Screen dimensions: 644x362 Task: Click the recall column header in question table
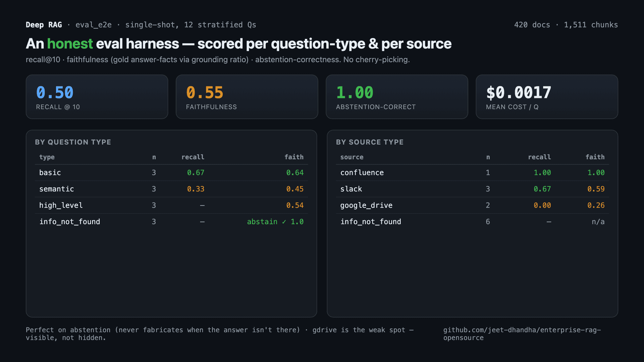pyautogui.click(x=193, y=157)
